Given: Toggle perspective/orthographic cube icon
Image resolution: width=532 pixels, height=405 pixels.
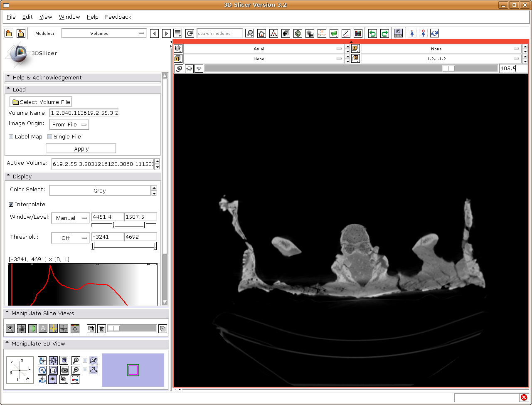Looking at the screenshot, I should pyautogui.click(x=53, y=370).
